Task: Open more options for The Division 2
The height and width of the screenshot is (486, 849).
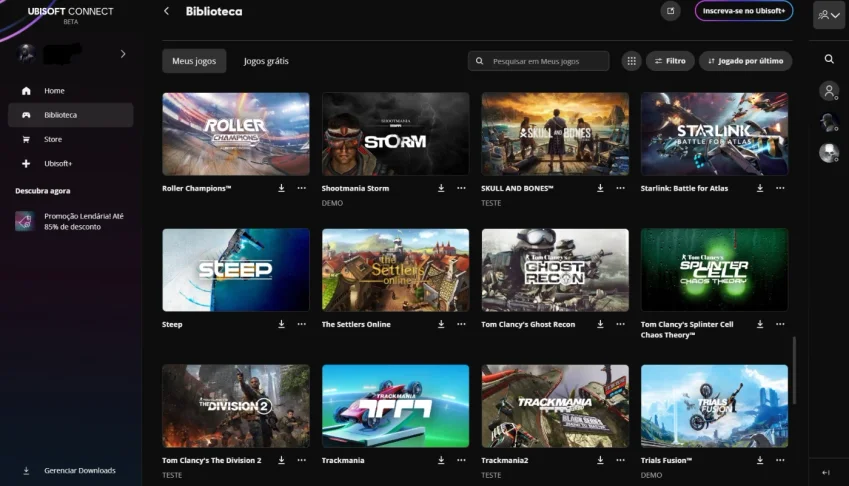Action: (x=302, y=460)
